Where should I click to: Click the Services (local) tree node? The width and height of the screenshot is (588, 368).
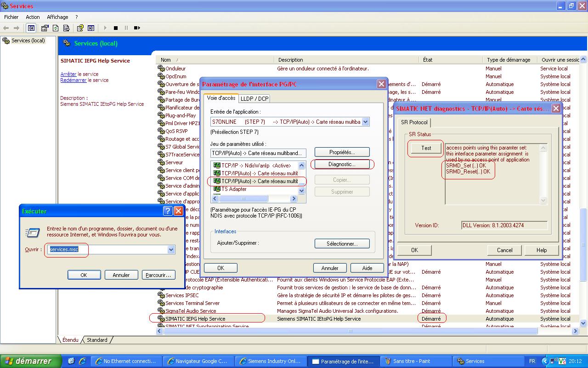click(28, 40)
